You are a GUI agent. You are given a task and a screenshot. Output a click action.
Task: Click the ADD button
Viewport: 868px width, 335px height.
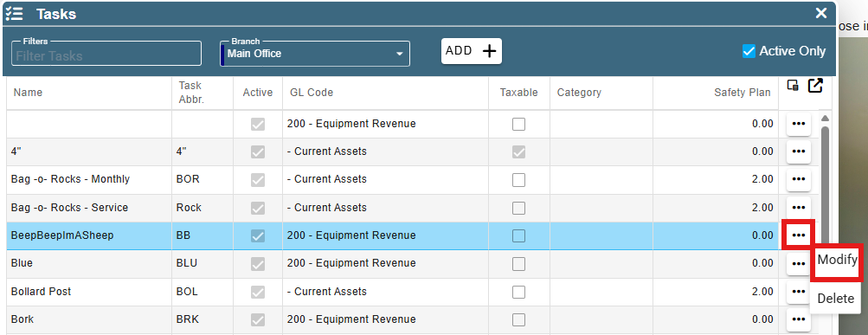(x=471, y=51)
